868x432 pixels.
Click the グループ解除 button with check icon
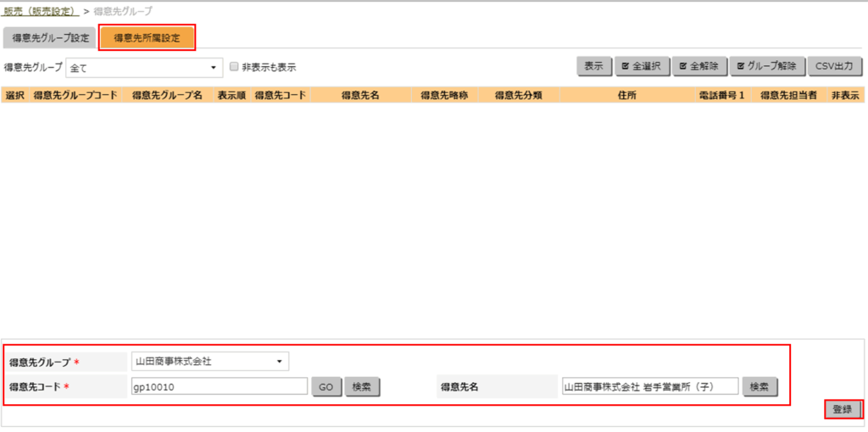coord(766,66)
